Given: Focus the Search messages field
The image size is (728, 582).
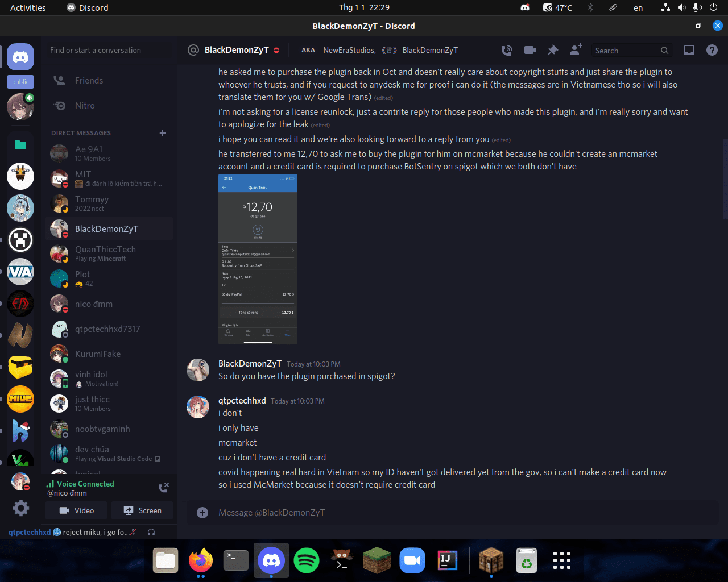Looking at the screenshot, I should click(x=632, y=51).
